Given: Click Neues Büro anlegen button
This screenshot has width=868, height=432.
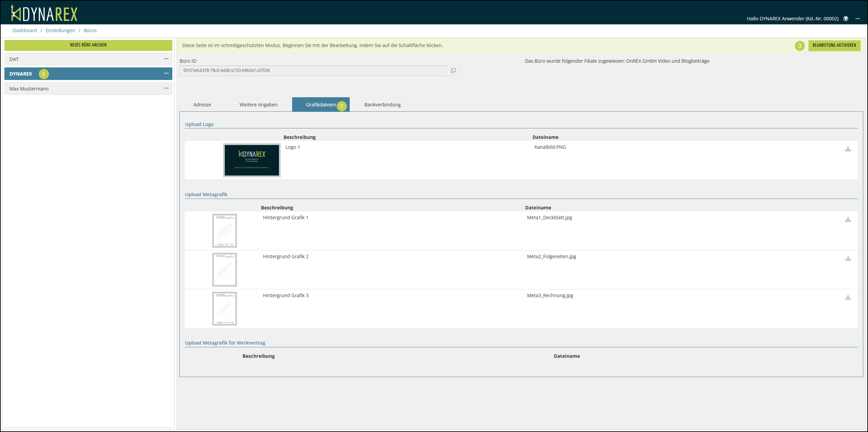Looking at the screenshot, I should coord(88,45).
